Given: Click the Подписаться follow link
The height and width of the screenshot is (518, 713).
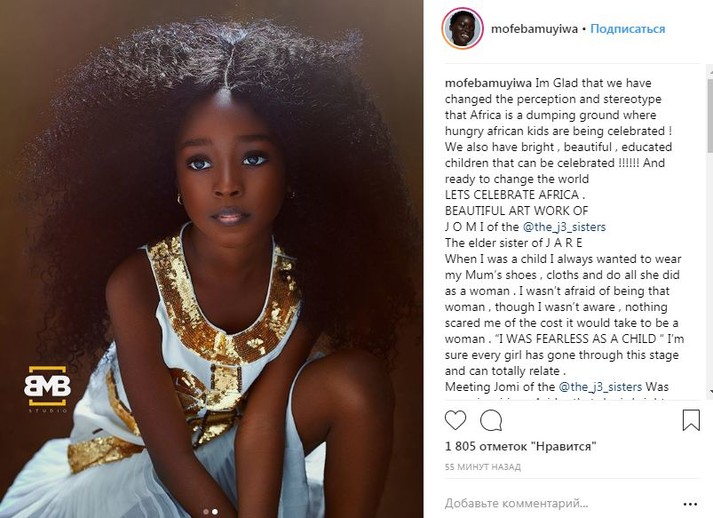Looking at the screenshot, I should click(628, 29).
